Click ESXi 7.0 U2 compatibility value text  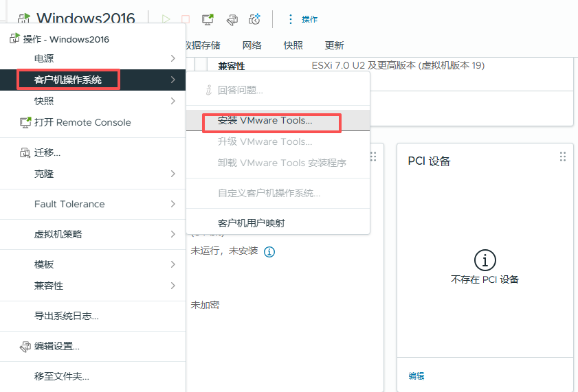[398, 65]
